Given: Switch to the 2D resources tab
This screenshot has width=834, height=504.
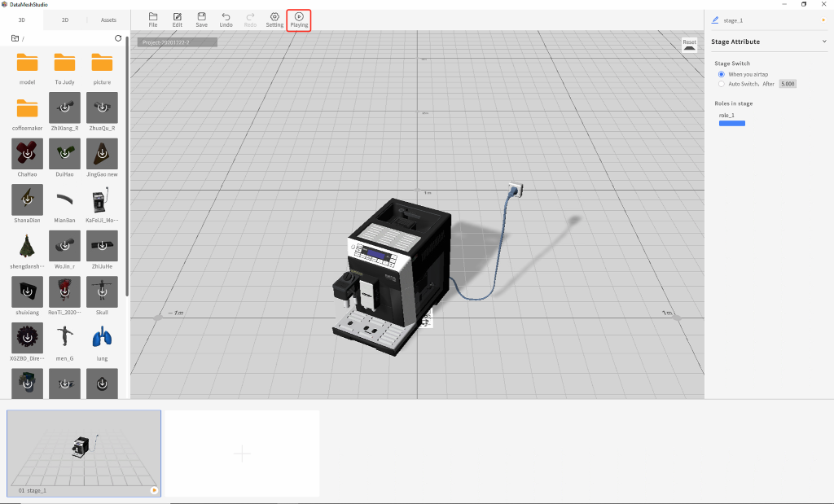Looking at the screenshot, I should pyautogui.click(x=65, y=20).
